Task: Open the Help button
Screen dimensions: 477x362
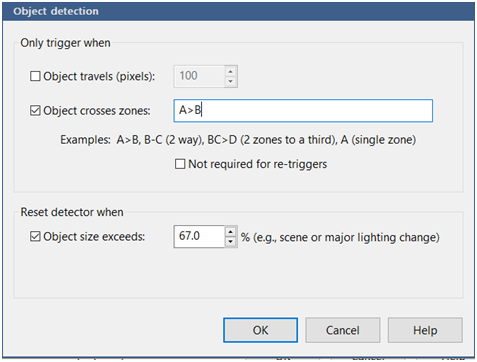Action: click(x=425, y=330)
